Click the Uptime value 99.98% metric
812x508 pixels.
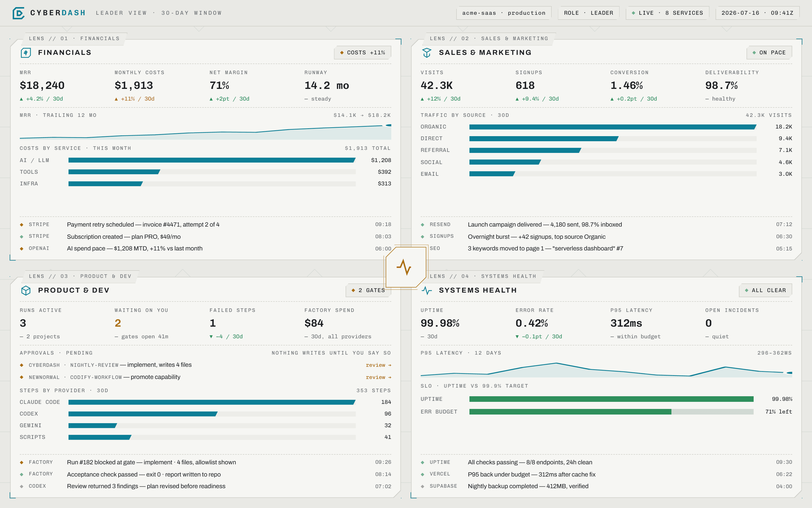(x=440, y=323)
